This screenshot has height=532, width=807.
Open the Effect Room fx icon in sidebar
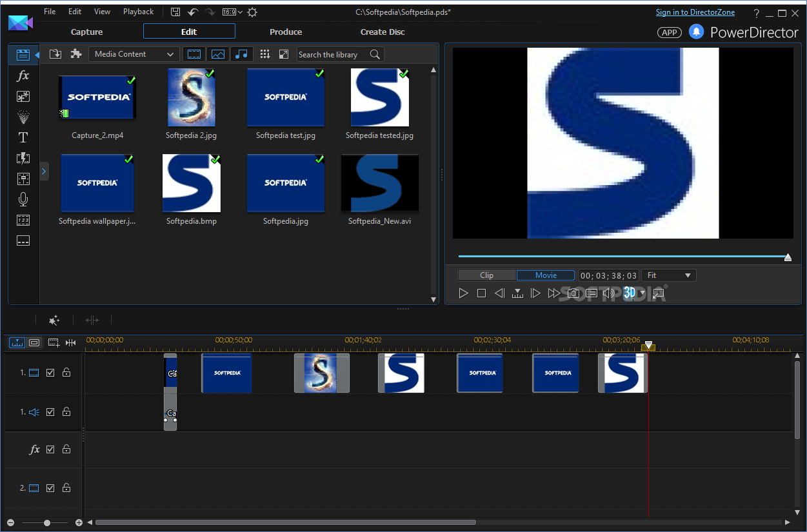tap(23, 75)
